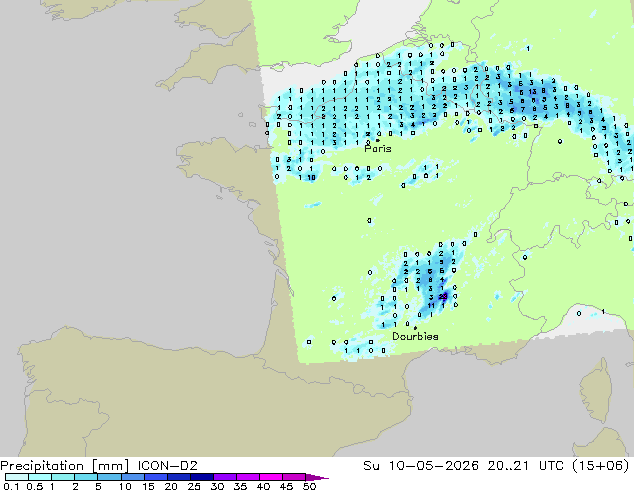Click the Precipitation [mm] title text

click(65, 466)
